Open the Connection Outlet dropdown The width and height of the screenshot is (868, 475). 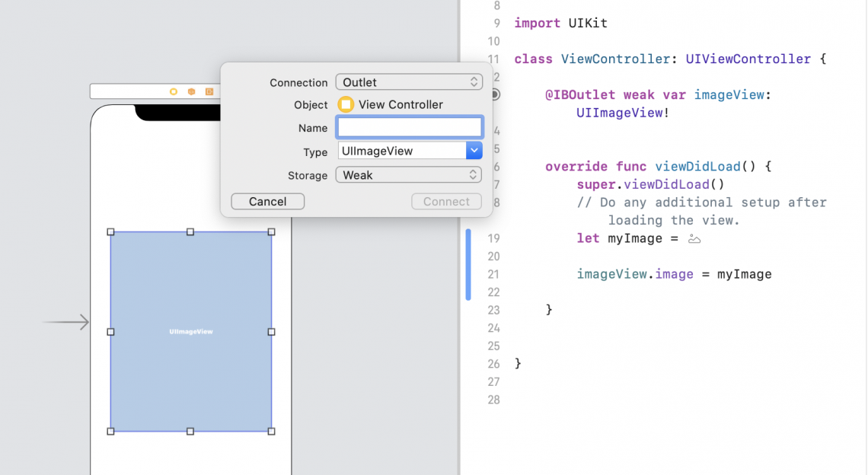[408, 82]
